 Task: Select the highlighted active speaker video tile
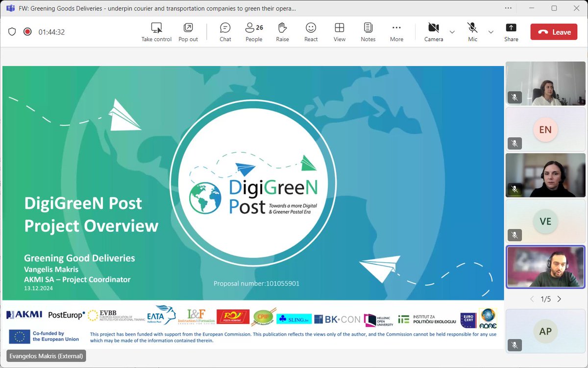coord(545,267)
